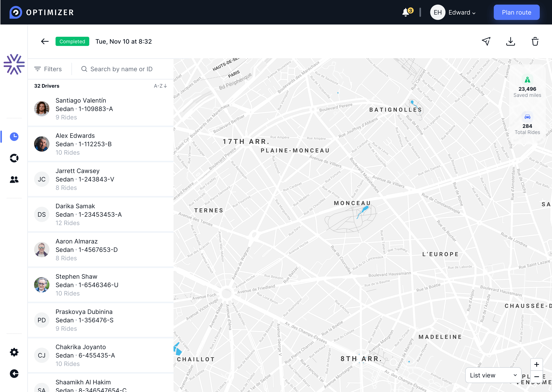Expand the Edward user menu
The width and height of the screenshot is (552, 392).
[462, 12]
